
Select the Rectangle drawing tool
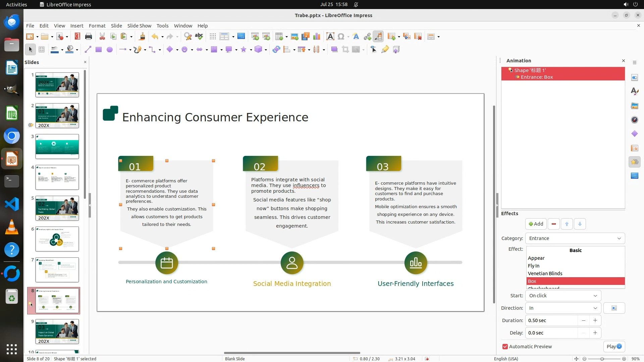pos(99,50)
